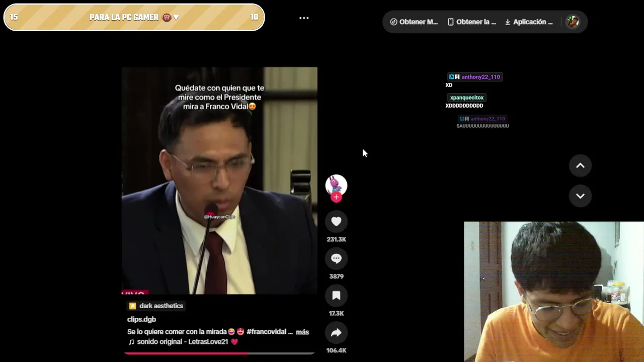Screen dimensions: 644x362
Task: Click chat username xpanquecitox
Action: coord(467,98)
